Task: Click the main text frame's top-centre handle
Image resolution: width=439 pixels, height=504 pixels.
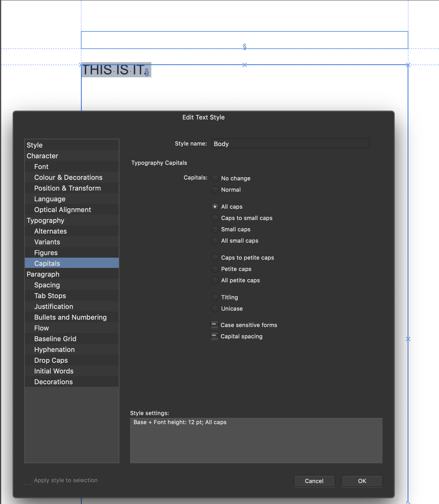Action: pyautogui.click(x=245, y=65)
